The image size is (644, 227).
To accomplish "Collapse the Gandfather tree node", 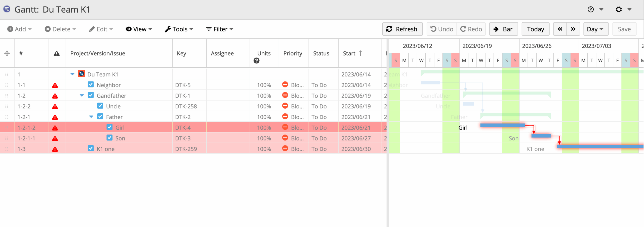I will tap(82, 96).
